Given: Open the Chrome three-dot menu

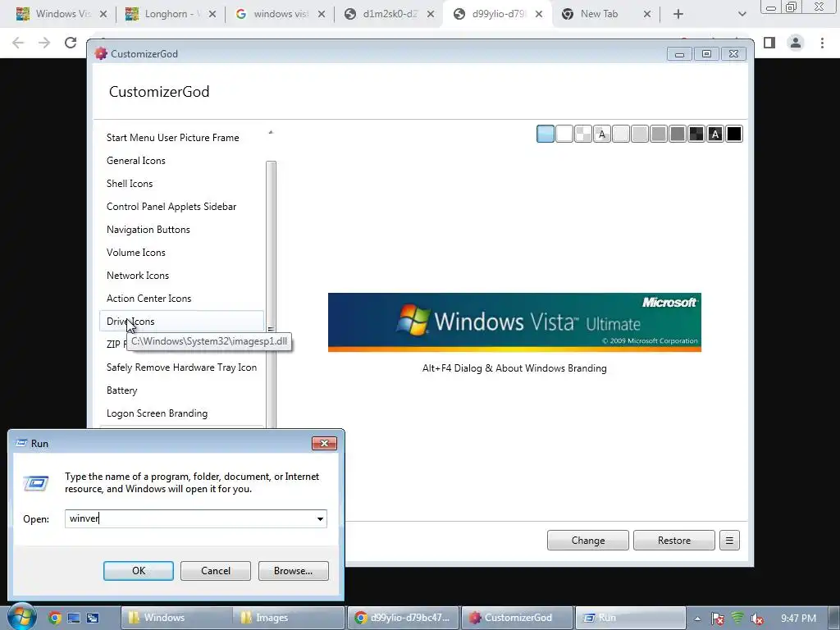Looking at the screenshot, I should [822, 43].
